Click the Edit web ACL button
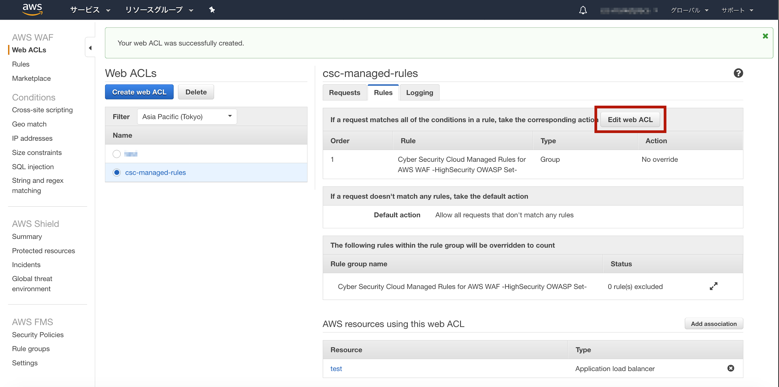Screen dimensions: 779x387 click(630, 120)
